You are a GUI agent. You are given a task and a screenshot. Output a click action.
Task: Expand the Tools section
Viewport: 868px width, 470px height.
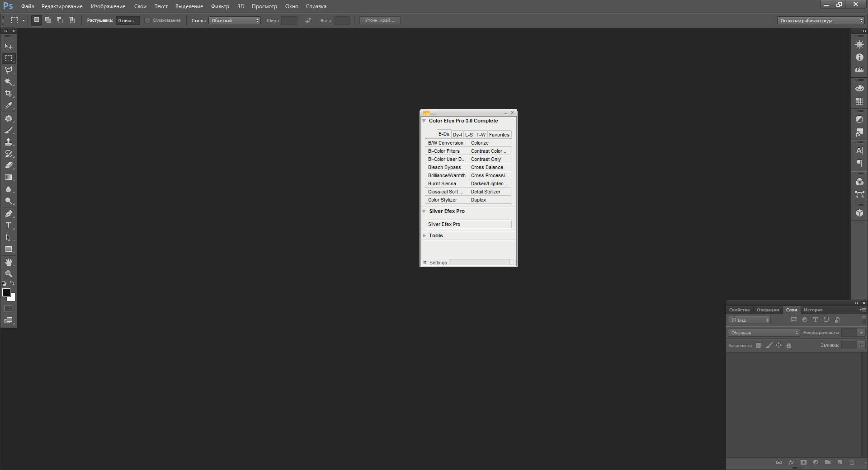tap(425, 236)
